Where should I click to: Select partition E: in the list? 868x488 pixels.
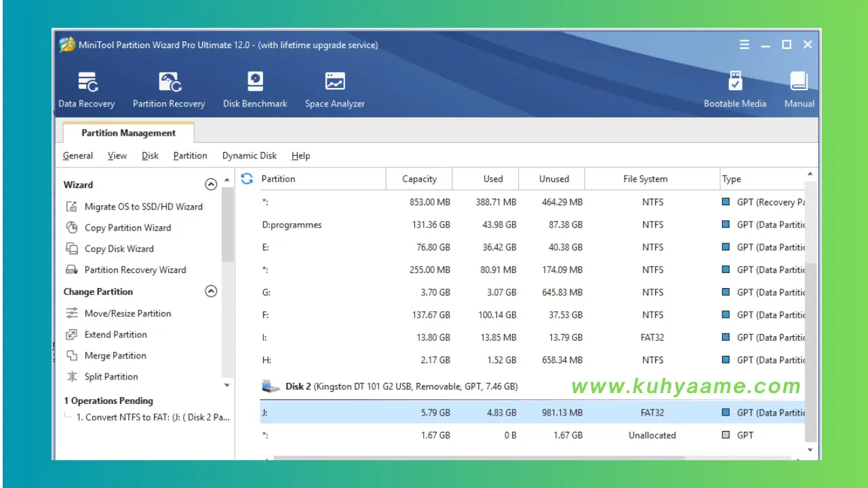pyautogui.click(x=532, y=247)
